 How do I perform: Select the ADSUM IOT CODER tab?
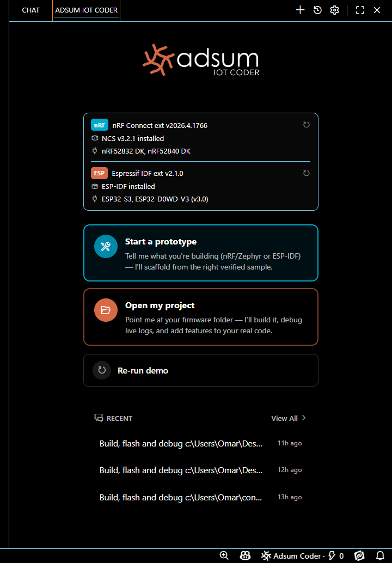tap(86, 10)
